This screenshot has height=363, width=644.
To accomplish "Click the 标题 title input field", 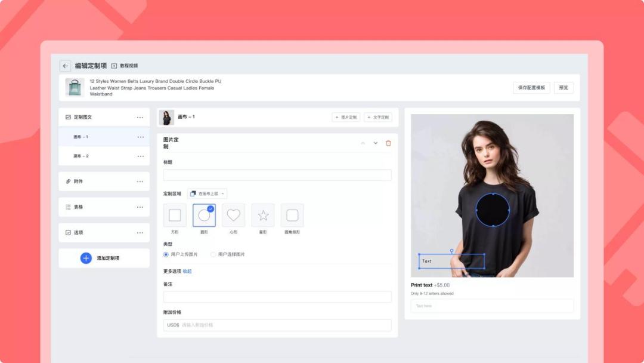I will coord(277,175).
